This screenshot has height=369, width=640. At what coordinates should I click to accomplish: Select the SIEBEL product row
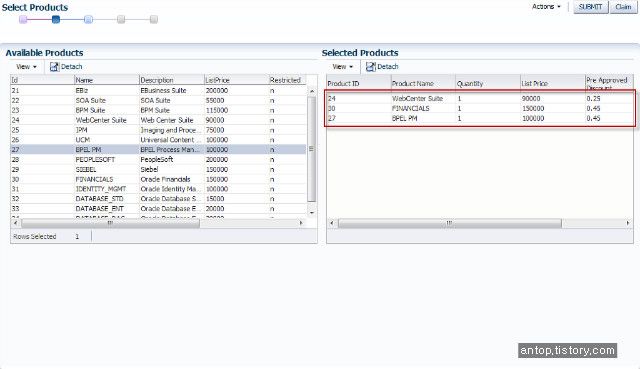(x=158, y=169)
